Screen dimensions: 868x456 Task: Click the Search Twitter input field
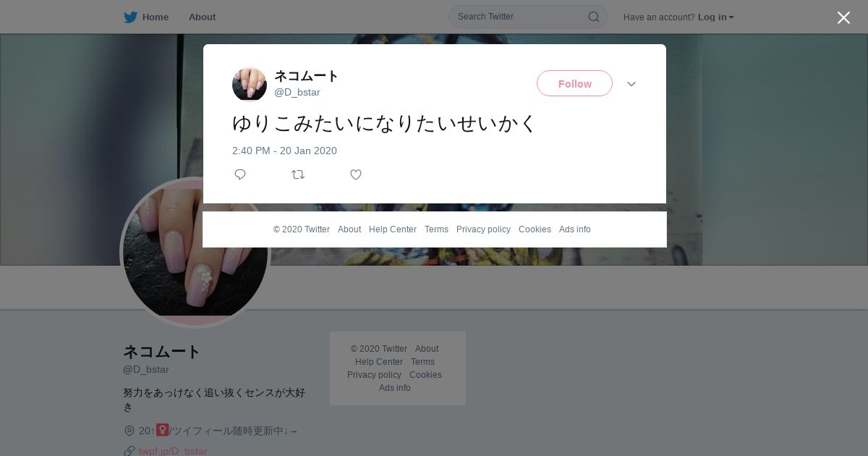coord(521,17)
